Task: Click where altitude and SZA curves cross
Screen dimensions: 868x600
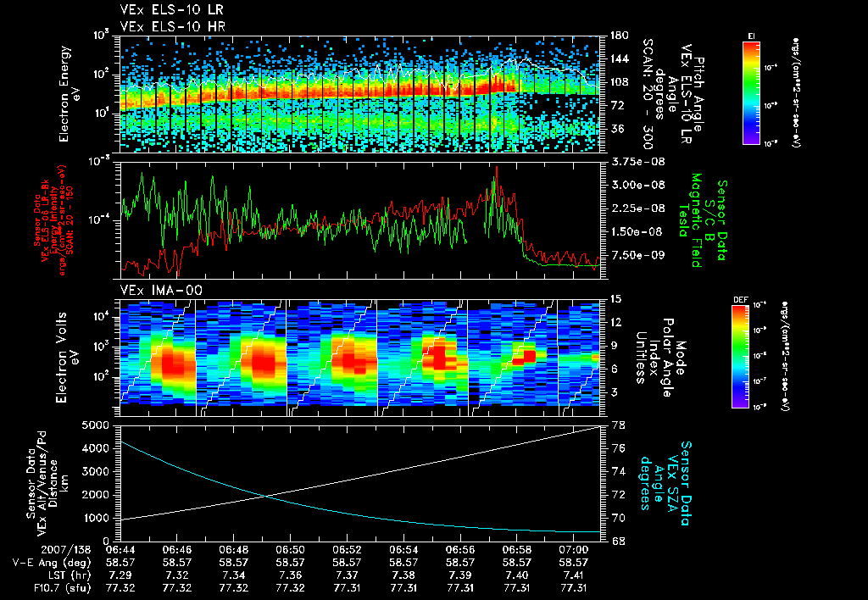Action: [x=267, y=496]
